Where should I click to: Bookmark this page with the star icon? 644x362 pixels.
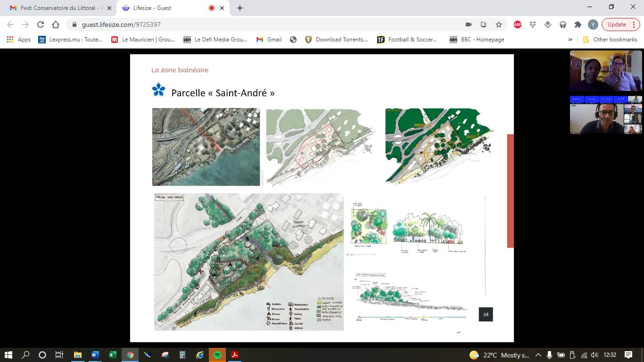(x=498, y=25)
